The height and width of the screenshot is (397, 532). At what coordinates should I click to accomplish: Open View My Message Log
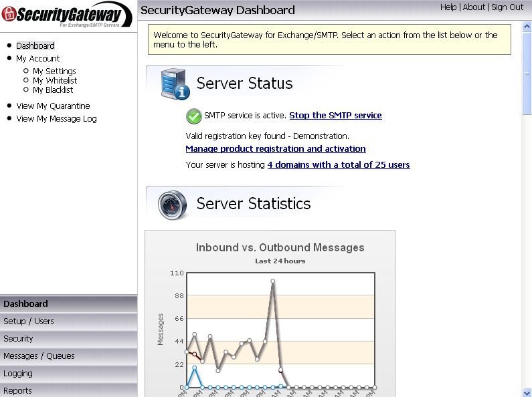(x=56, y=119)
